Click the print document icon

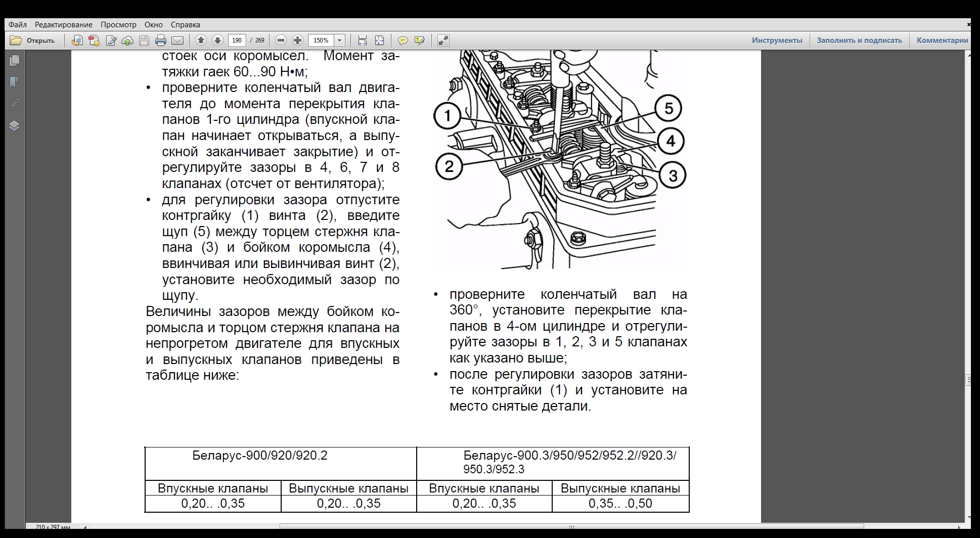click(x=161, y=41)
